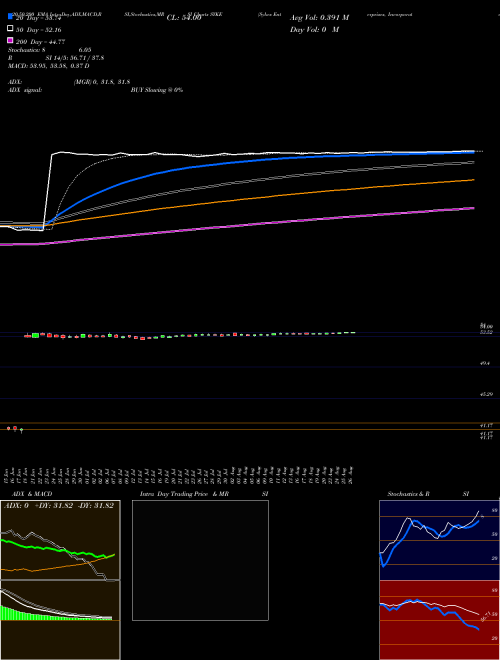Click the large green candlestick on price chart
Viewport: 500px width, 660px height.
coord(35,335)
